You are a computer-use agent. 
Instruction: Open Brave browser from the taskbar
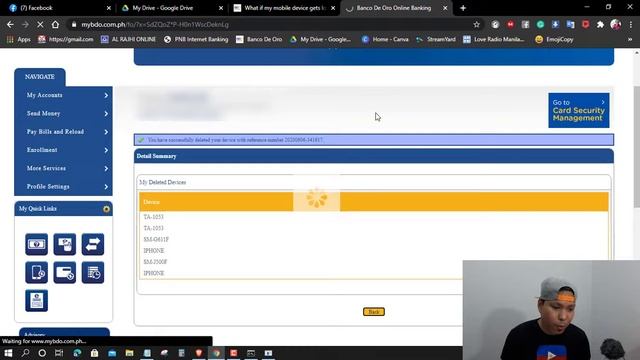click(x=199, y=353)
